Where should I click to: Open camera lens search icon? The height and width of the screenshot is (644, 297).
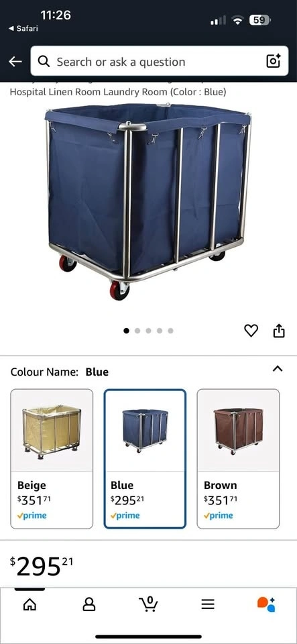tap(274, 61)
